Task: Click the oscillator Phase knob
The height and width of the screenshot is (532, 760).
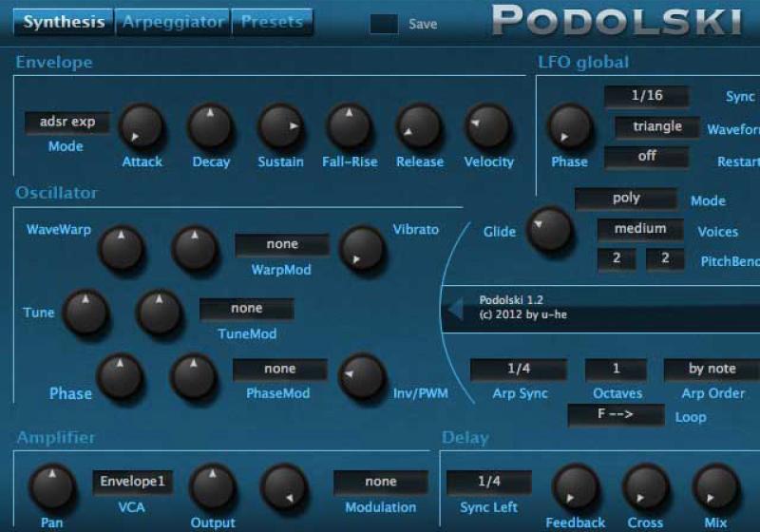Action: [120, 376]
